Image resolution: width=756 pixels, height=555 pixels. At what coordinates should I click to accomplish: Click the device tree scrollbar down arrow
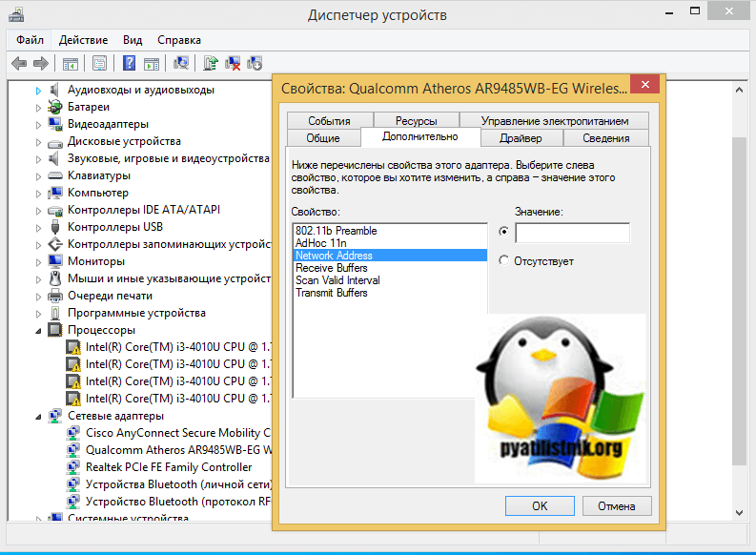coord(739,513)
